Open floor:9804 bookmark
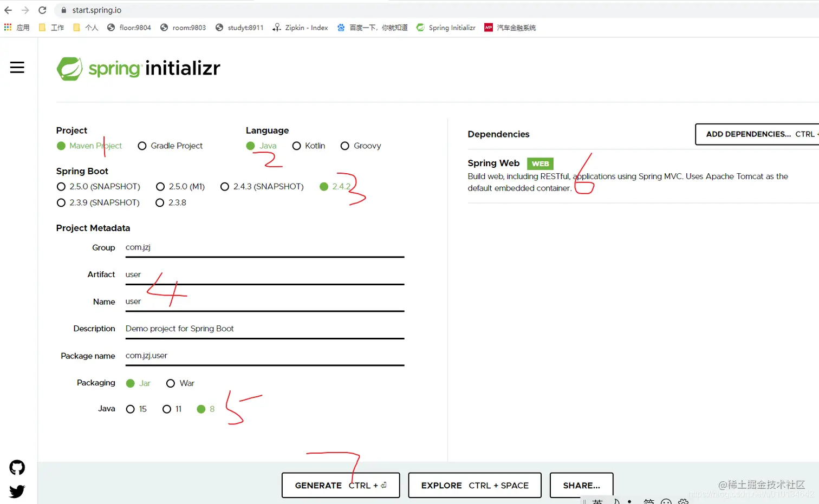 click(x=129, y=28)
